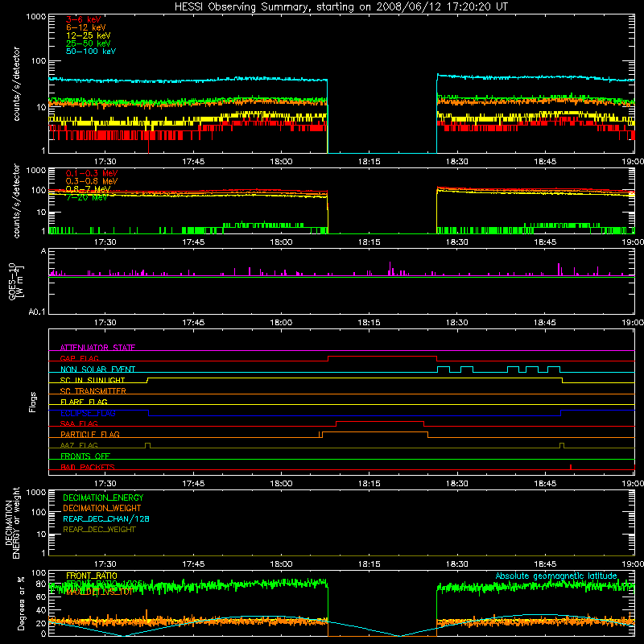
Task: Pick the FRONTS_OFF flag label
Action: [85, 456]
